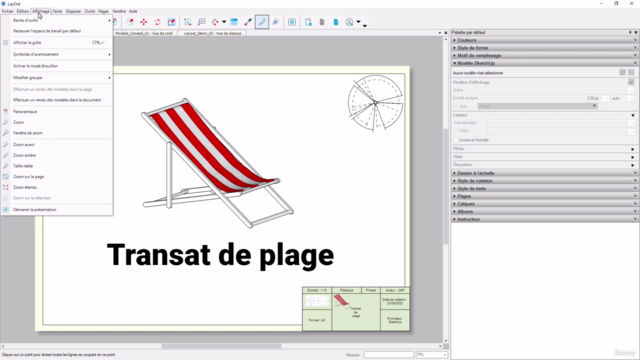The height and width of the screenshot is (360, 640).
Task: Toggle the Ortho checkbox
Action: pyautogui.click(x=456, y=131)
